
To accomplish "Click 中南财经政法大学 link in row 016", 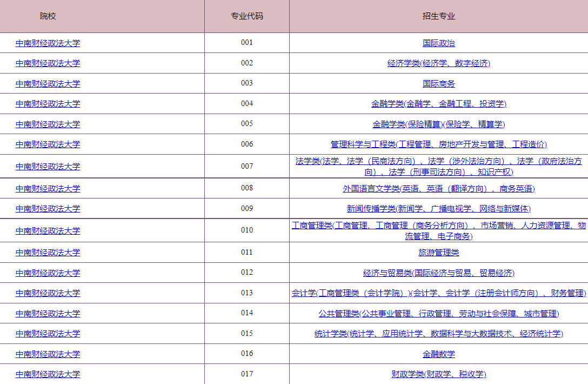I will tap(48, 354).
